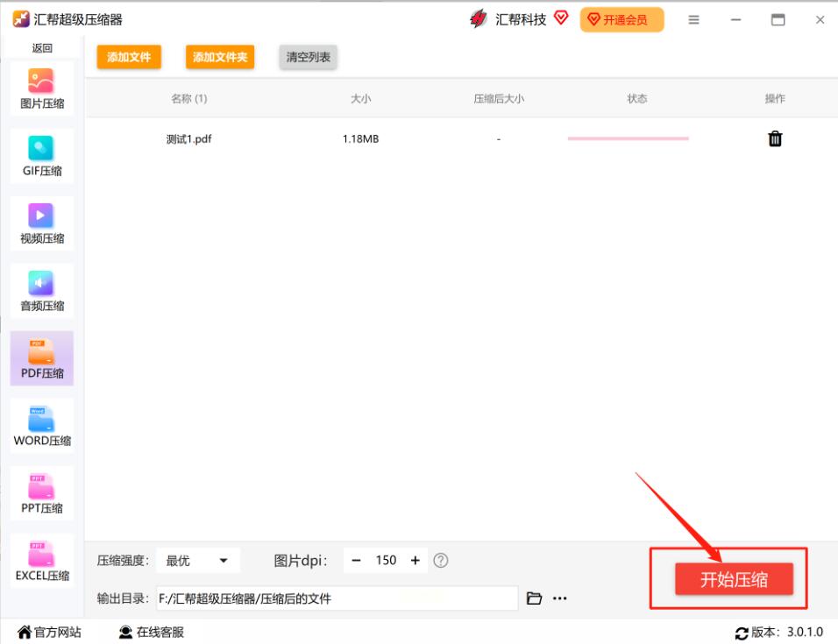838x644 pixels.
Task: Click the 1.18MB size cell
Action: pos(361,138)
